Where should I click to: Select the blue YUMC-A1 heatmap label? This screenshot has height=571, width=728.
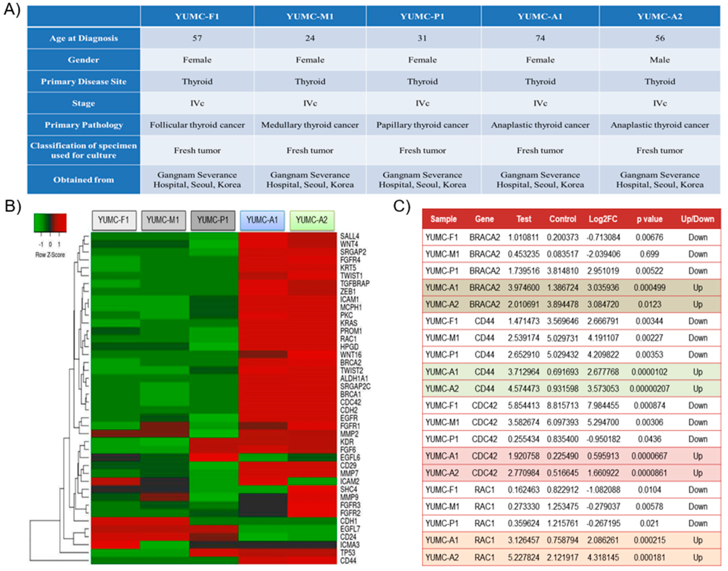coord(262,220)
